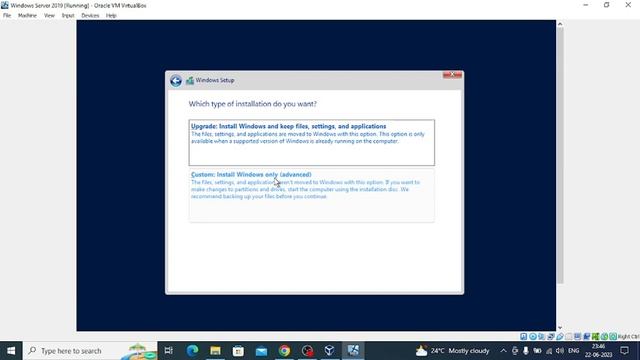The width and height of the screenshot is (640, 360).
Task: Click the scroll down arrow of VM view
Action: click(560, 327)
